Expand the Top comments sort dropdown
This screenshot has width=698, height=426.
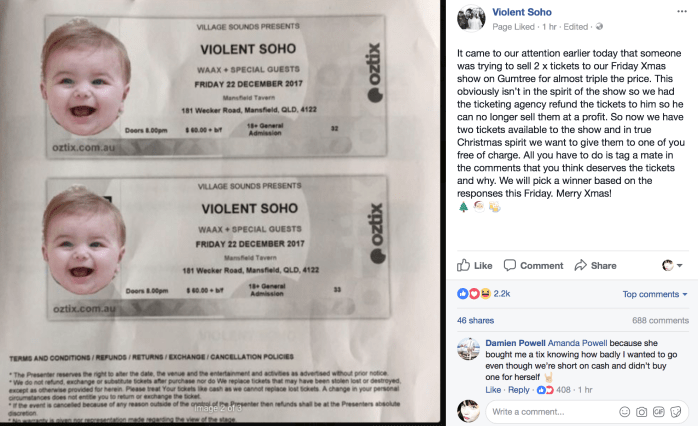[655, 294]
